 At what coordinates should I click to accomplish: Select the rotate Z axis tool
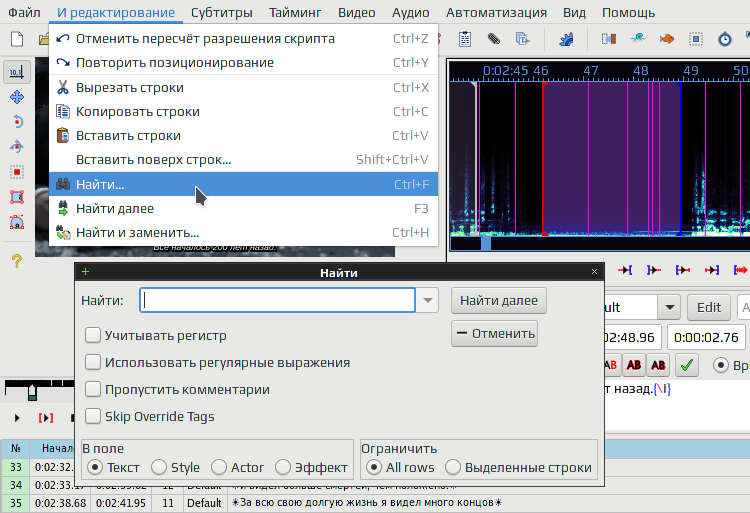(x=17, y=122)
